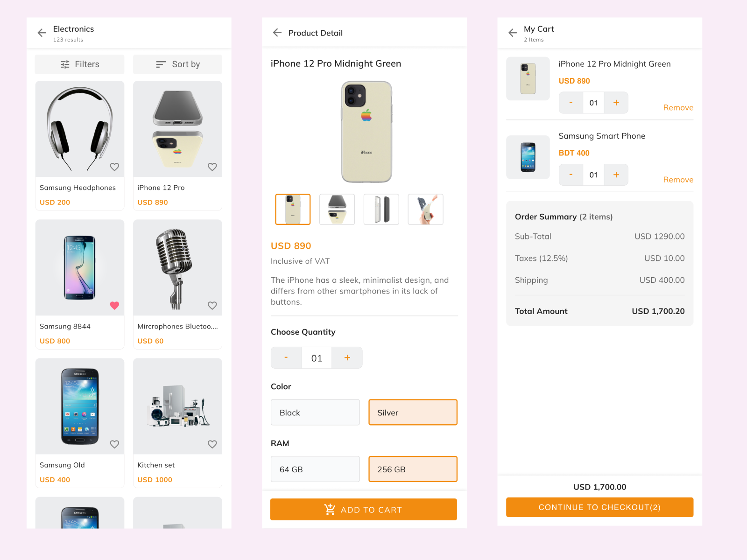View the 256 GB RAM option
This screenshot has width=747, height=560.
pyautogui.click(x=413, y=469)
